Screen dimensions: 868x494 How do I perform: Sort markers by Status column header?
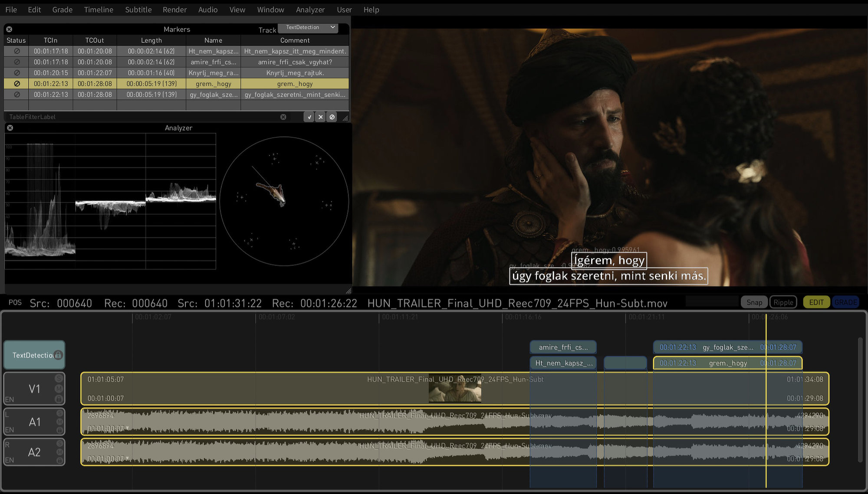pos(16,40)
